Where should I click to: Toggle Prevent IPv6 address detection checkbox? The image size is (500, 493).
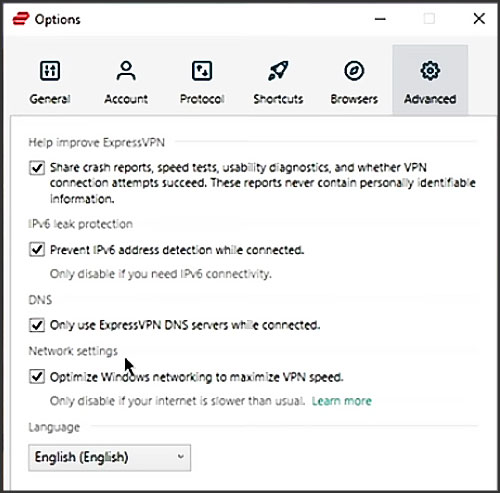37,250
